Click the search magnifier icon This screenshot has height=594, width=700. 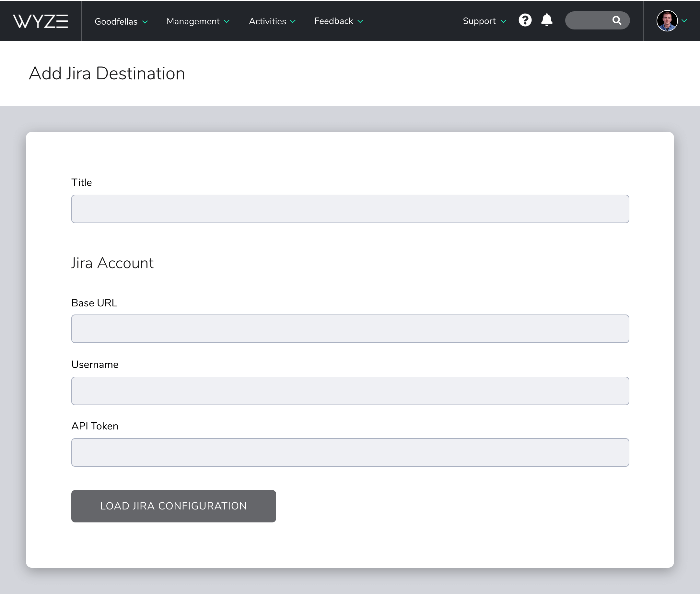tap(617, 20)
